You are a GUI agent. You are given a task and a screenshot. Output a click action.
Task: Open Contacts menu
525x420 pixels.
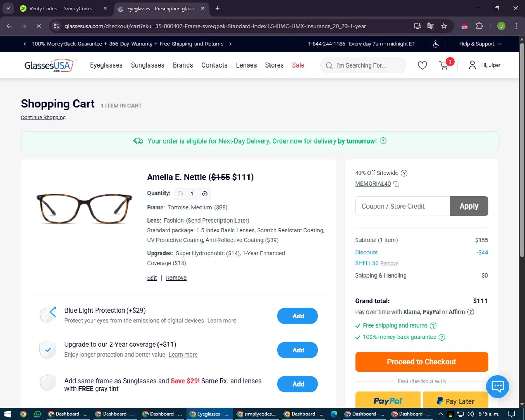(x=214, y=65)
